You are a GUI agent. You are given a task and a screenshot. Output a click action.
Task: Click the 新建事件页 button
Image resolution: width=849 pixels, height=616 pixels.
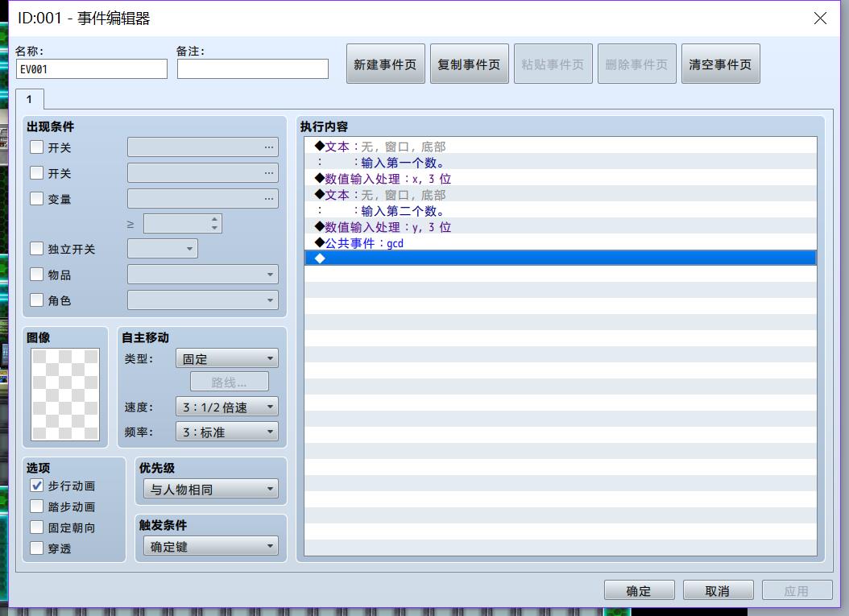(386, 64)
